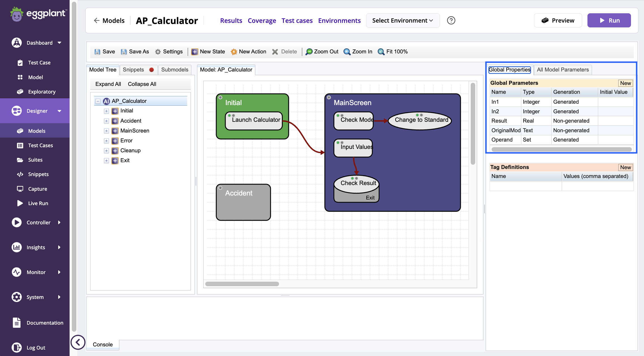The image size is (644, 356).
Task: Open the Submodels tab
Action: coord(174,70)
